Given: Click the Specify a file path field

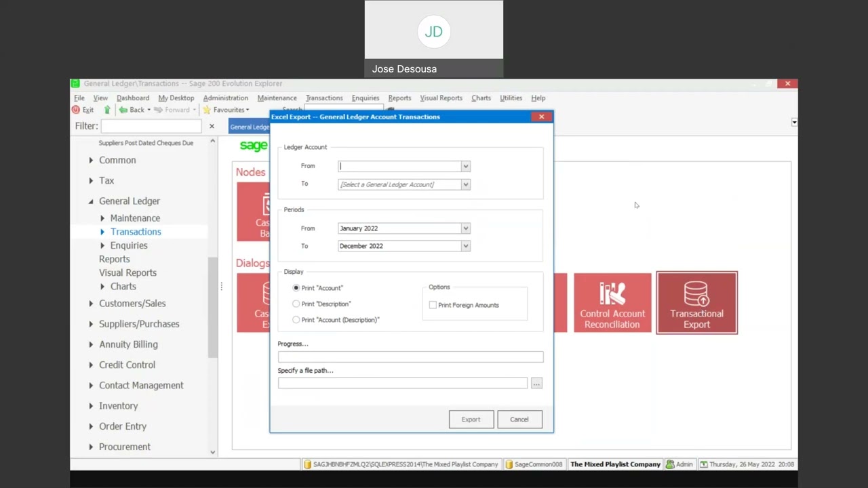Looking at the screenshot, I should click(x=403, y=384).
